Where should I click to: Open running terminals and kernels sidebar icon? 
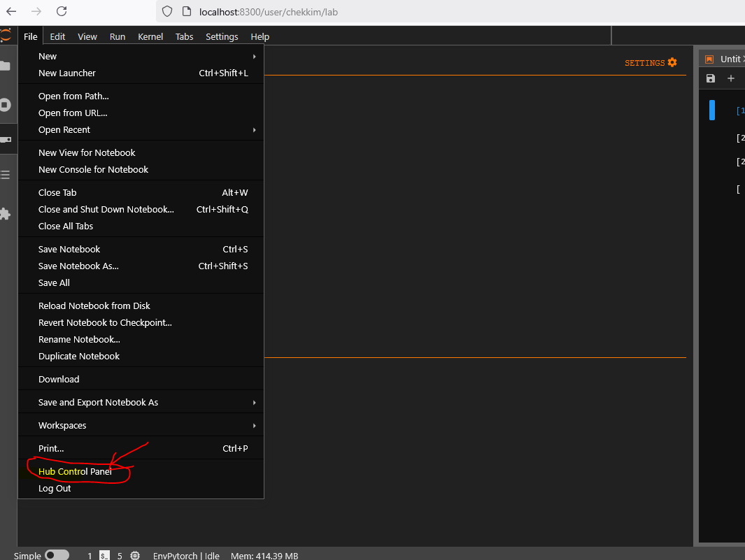coord(5,105)
